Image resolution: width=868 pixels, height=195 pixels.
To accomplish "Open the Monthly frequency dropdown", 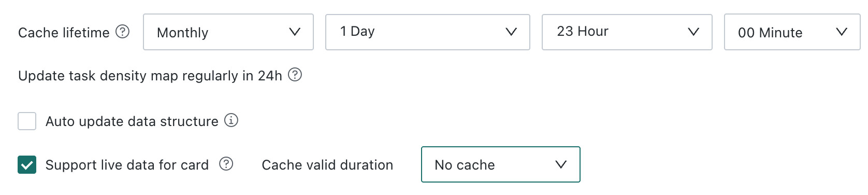I will [228, 32].
